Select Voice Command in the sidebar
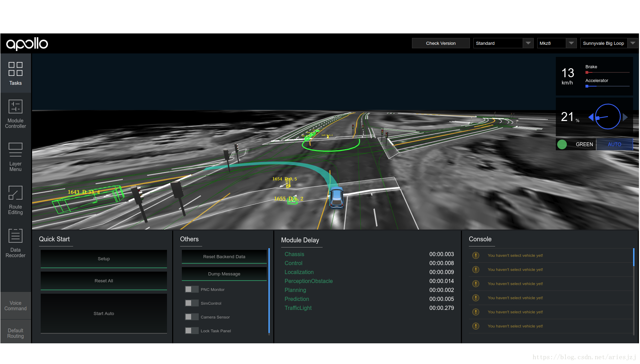 [16, 306]
